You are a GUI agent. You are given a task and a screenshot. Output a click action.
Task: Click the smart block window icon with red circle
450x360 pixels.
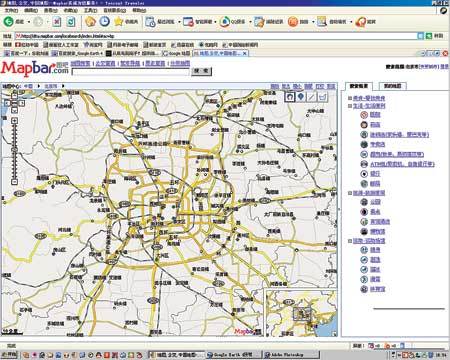tap(188, 22)
